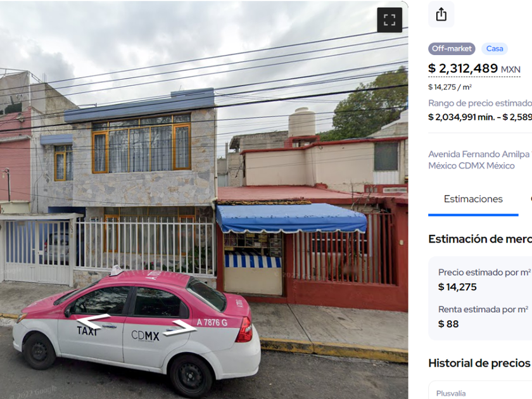This screenshot has height=399, width=532.
Task: Select the Casa property type tag
Action: tap(495, 49)
